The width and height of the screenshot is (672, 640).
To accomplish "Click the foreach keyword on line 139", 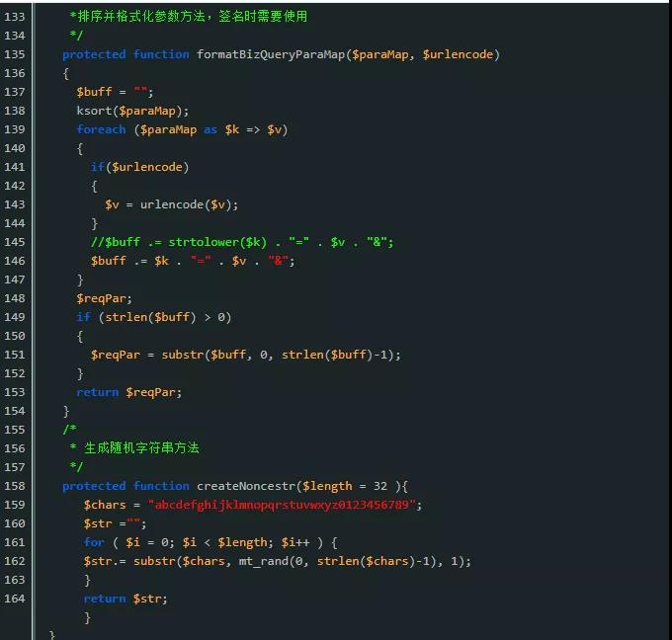I will tap(101, 129).
